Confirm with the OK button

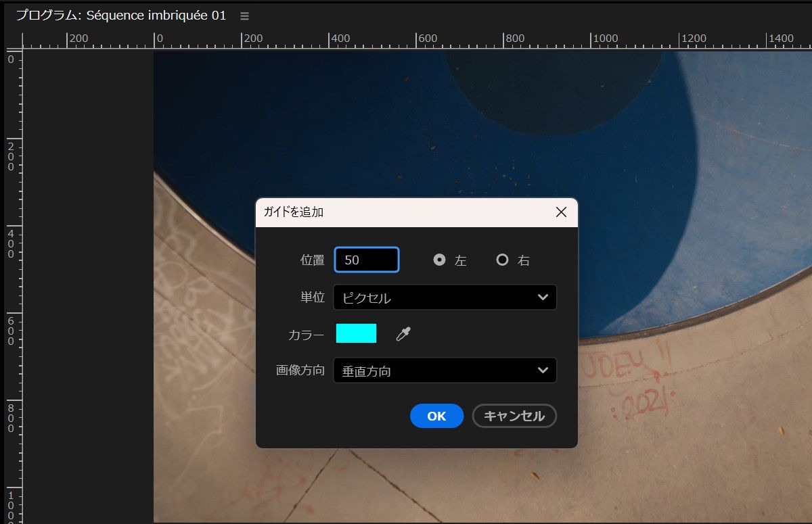point(436,416)
